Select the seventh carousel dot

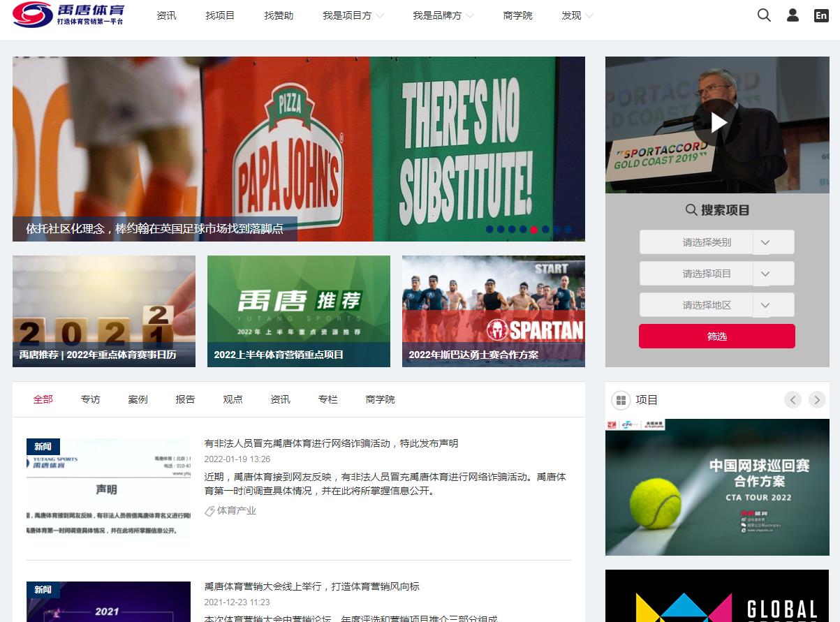(x=557, y=229)
